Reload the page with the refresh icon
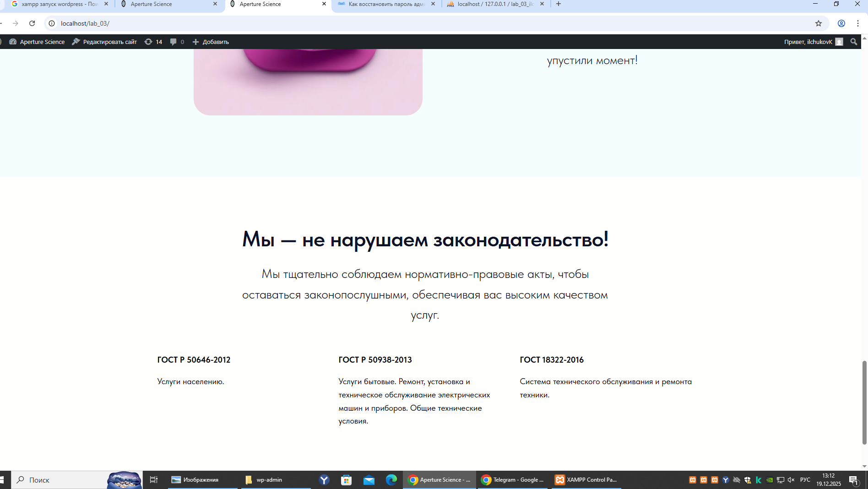Screen dimensions: 868x489 click(32, 23)
